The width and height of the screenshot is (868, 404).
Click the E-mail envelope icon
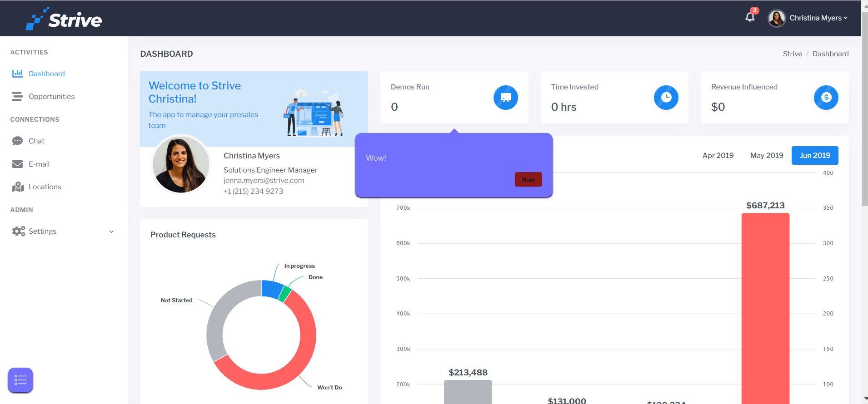coord(17,164)
